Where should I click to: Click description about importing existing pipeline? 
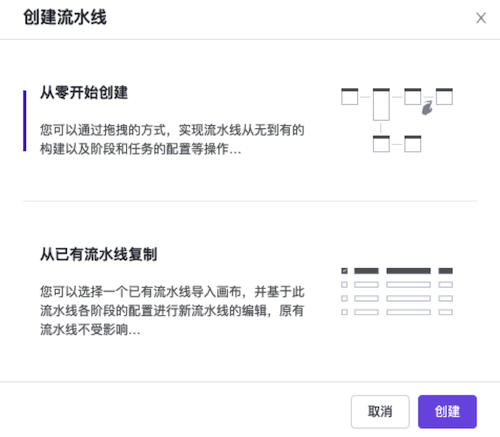[x=172, y=311]
